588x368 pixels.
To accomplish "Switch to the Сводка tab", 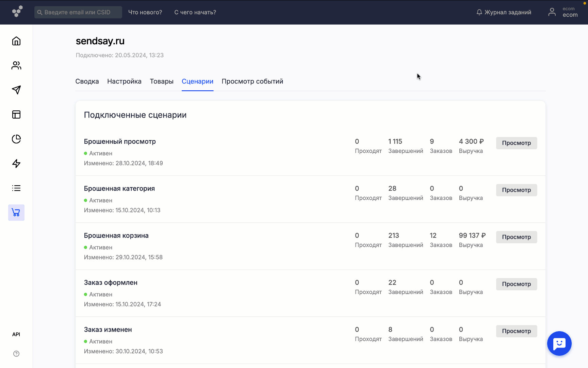I will [x=87, y=81].
